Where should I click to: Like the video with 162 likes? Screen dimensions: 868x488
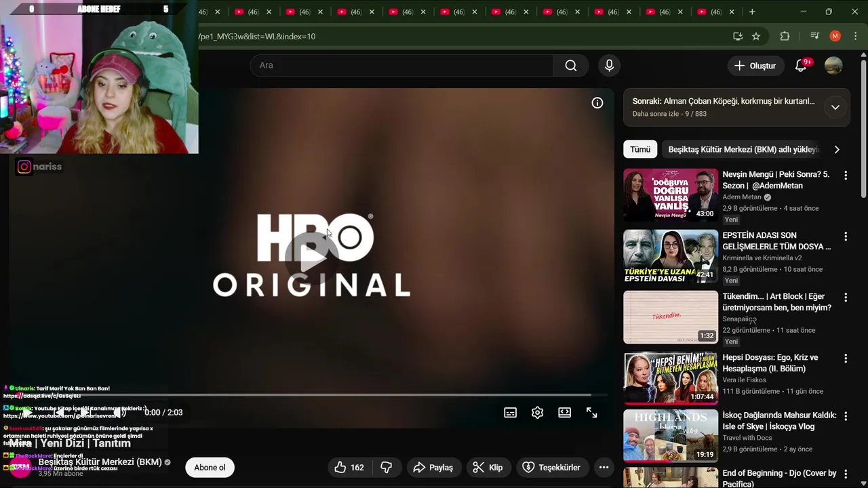point(350,467)
